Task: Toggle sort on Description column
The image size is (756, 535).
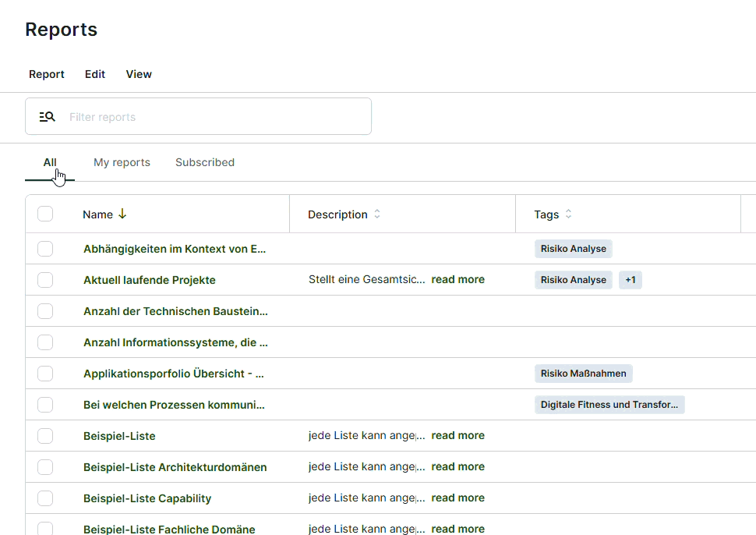Action: pyautogui.click(x=377, y=214)
